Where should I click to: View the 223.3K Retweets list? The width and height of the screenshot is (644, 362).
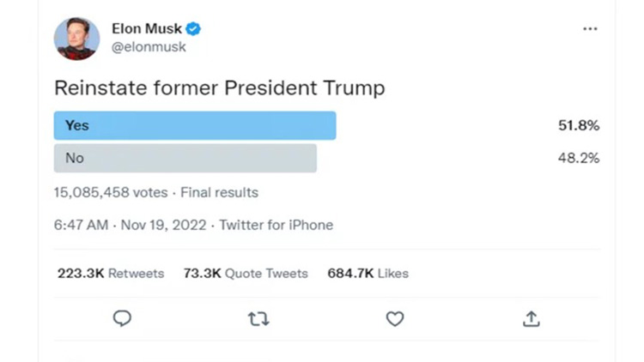tap(111, 274)
